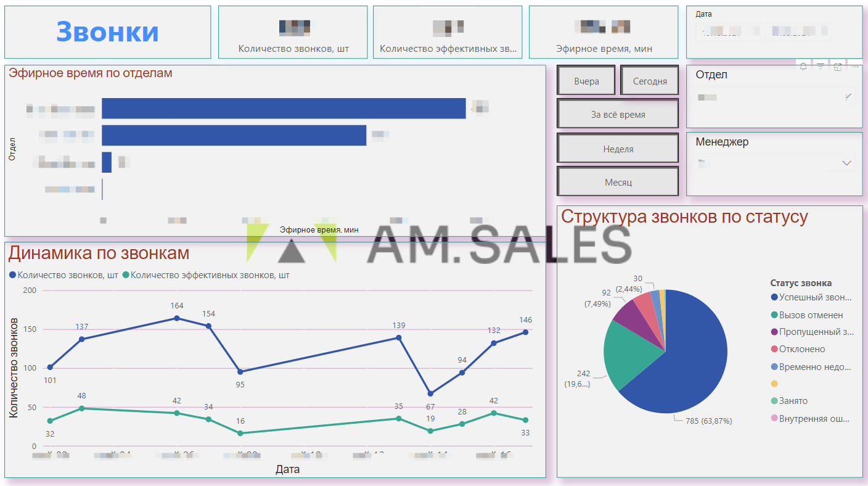868x486 pixels.
Task: Select the За всё время period button
Action: (x=618, y=114)
